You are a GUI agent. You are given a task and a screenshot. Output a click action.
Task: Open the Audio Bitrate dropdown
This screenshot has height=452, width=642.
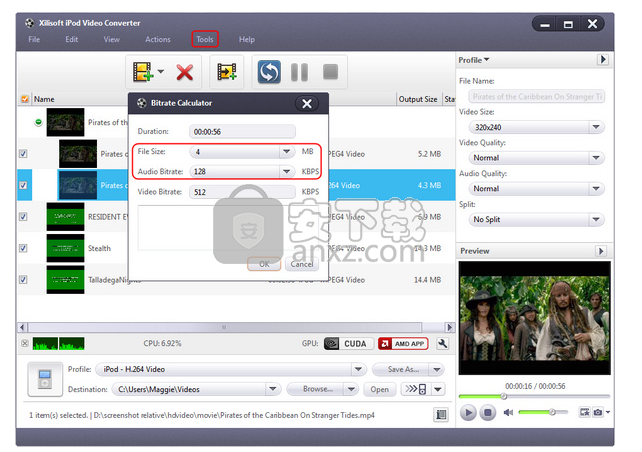pos(286,171)
